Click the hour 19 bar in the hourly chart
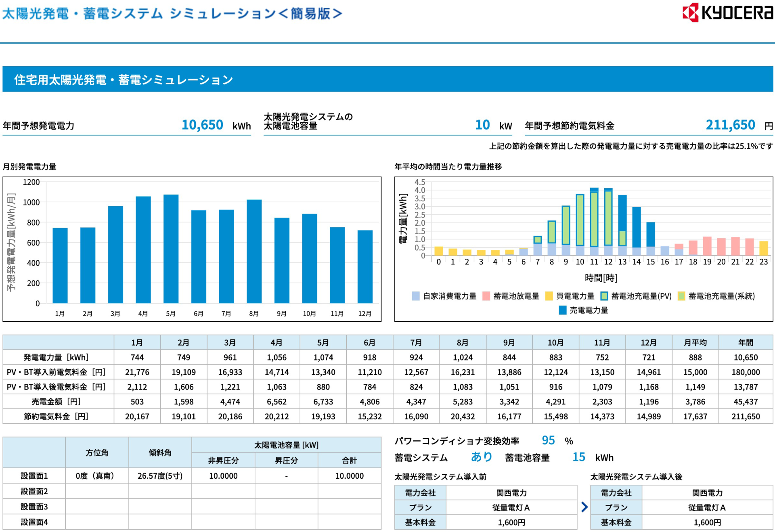This screenshot has height=532, width=775. (x=707, y=246)
